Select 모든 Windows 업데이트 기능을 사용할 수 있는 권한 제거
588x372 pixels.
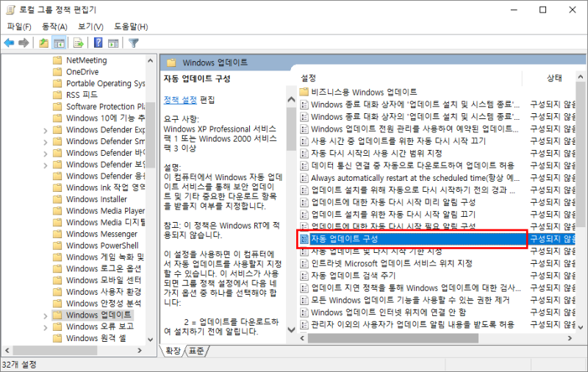410,301
